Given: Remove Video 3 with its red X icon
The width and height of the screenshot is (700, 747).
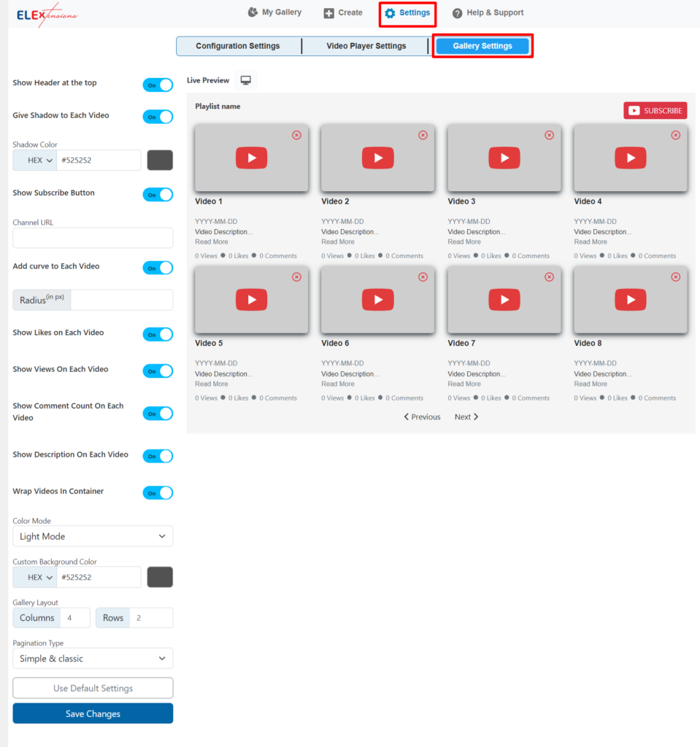Looking at the screenshot, I should click(550, 135).
